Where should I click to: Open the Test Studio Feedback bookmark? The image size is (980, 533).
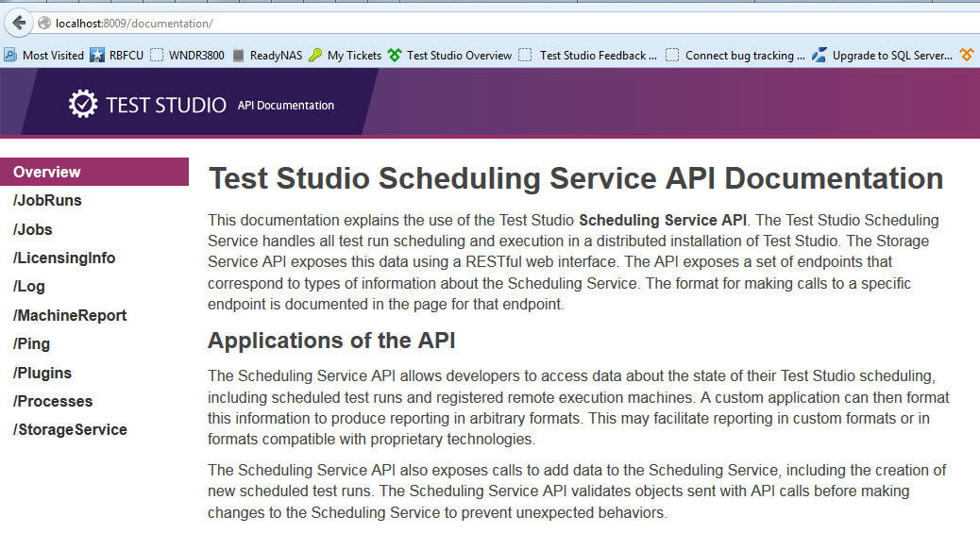coord(588,55)
